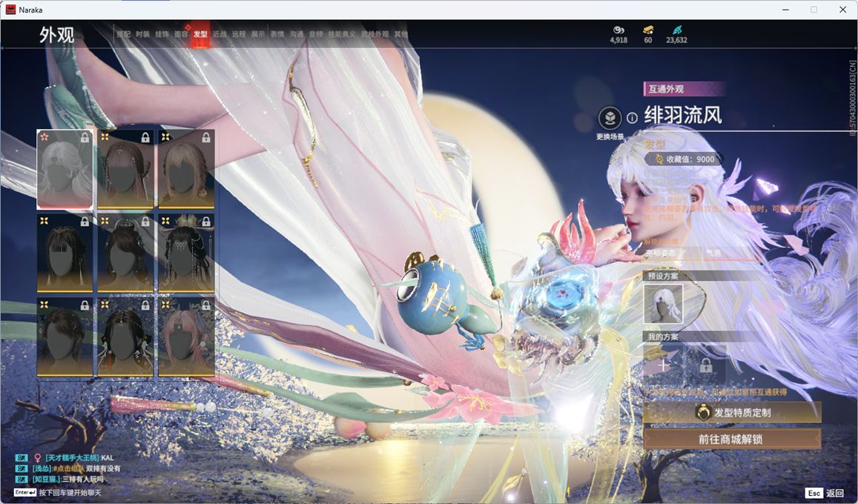Open the 武技外观 tab

tap(374, 34)
